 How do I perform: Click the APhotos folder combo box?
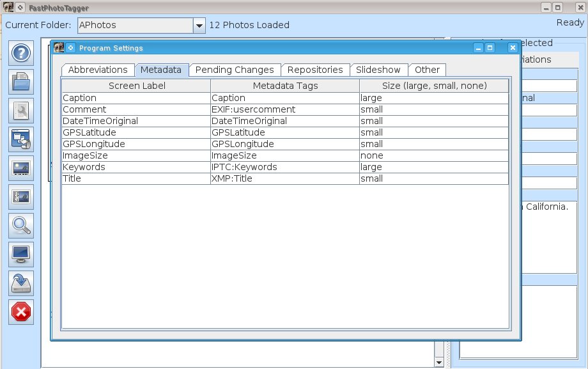point(134,26)
